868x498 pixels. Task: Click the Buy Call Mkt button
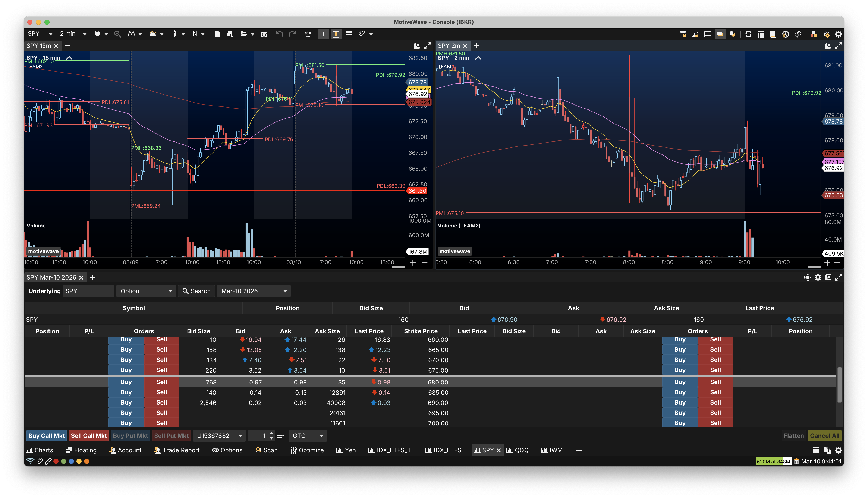tap(47, 436)
